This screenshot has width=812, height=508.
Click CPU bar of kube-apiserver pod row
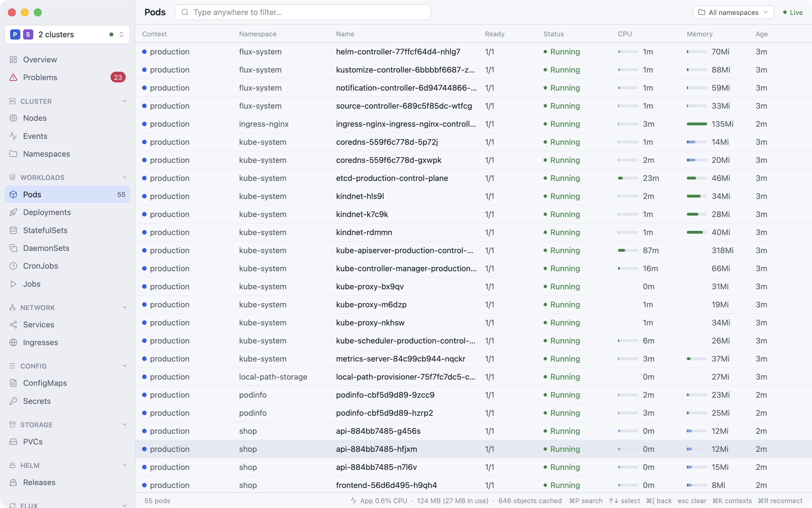point(628,250)
